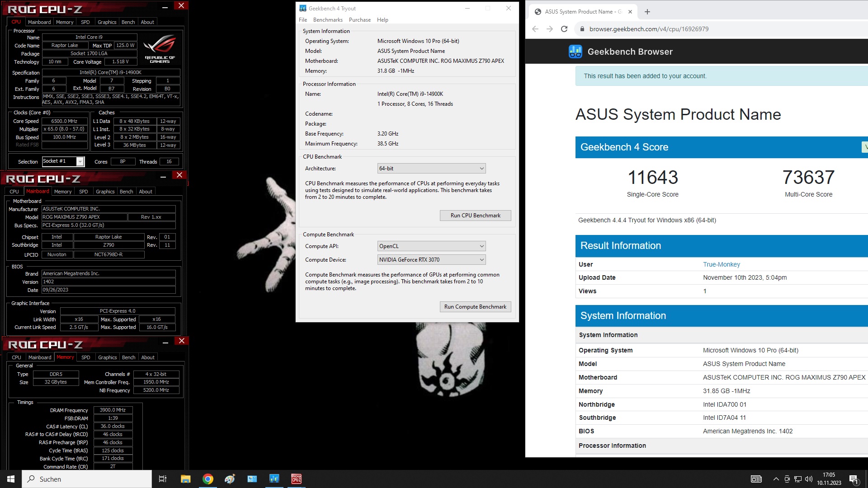Open Bench tab in bottom CPU-Z window
868x488 pixels.
pyautogui.click(x=129, y=357)
